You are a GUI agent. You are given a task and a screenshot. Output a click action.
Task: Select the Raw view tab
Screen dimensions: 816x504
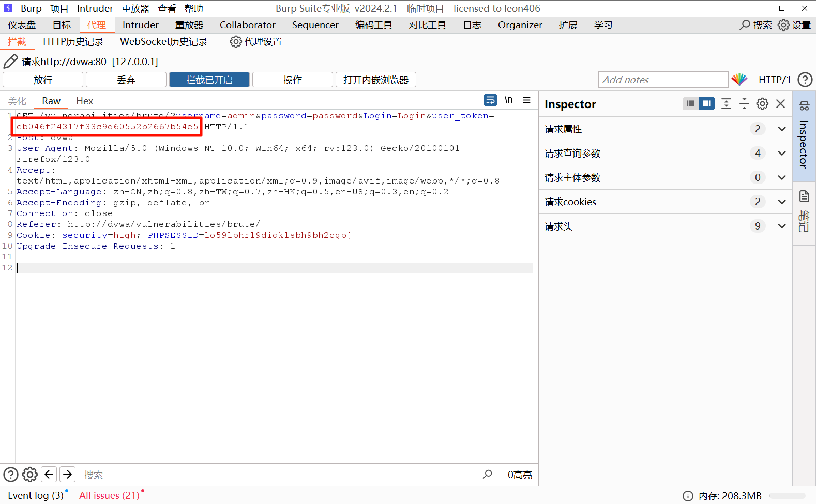(x=51, y=101)
